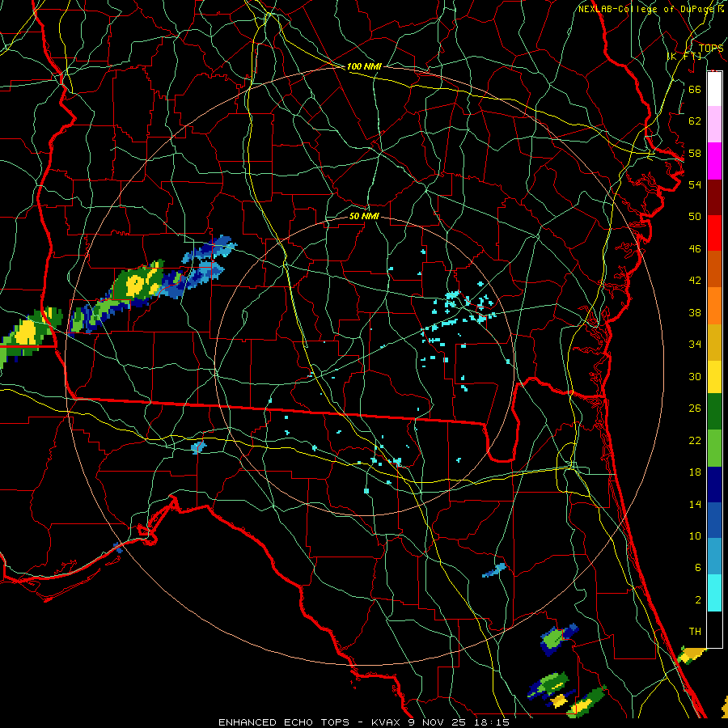Screen dimensions: 728x728
Task: Click the "KVAX" radar site identifier
Action: pos(387,722)
